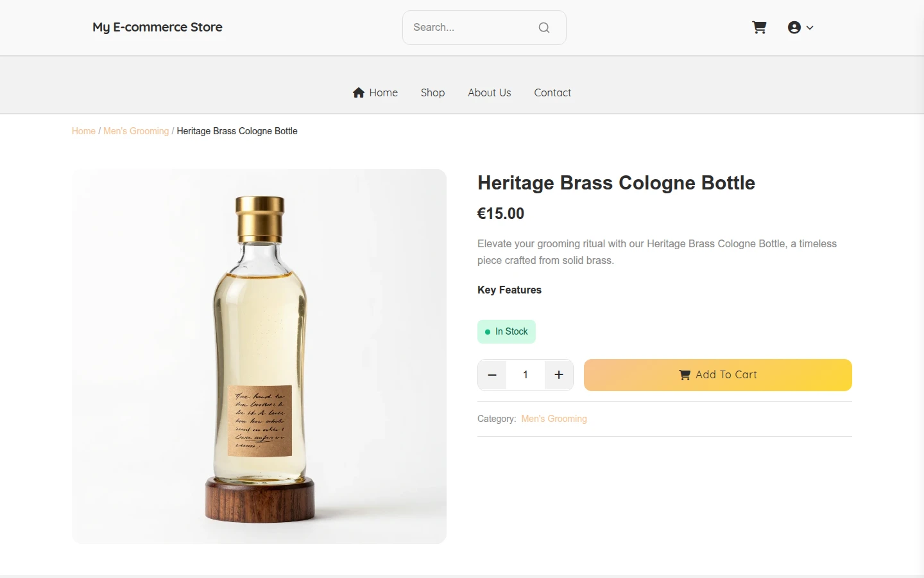The image size is (924, 578).
Task: Click the cart icon inside Add To Cart
Action: point(685,375)
